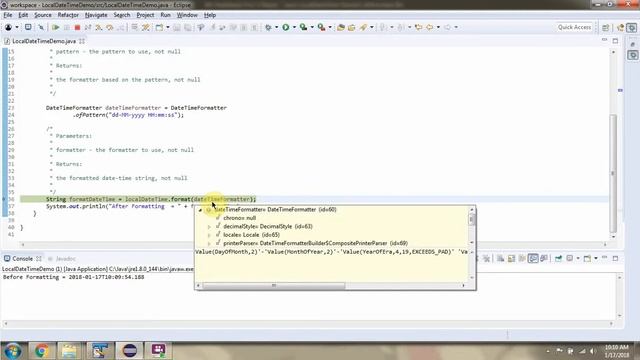
Task: Maximize the editor area
Action: 616,41
